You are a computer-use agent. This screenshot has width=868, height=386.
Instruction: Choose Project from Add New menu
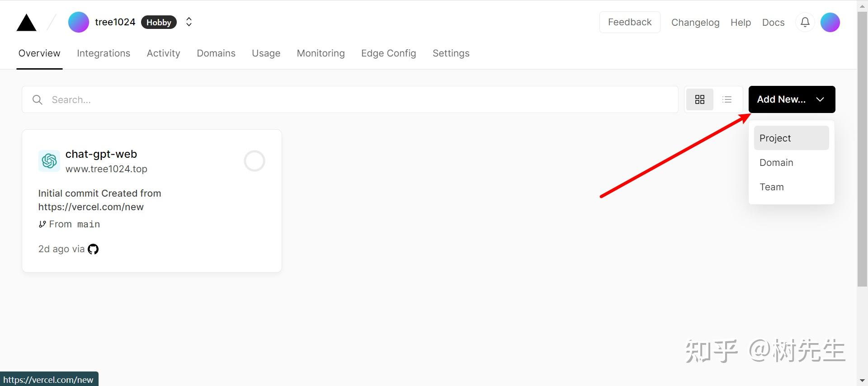point(791,138)
